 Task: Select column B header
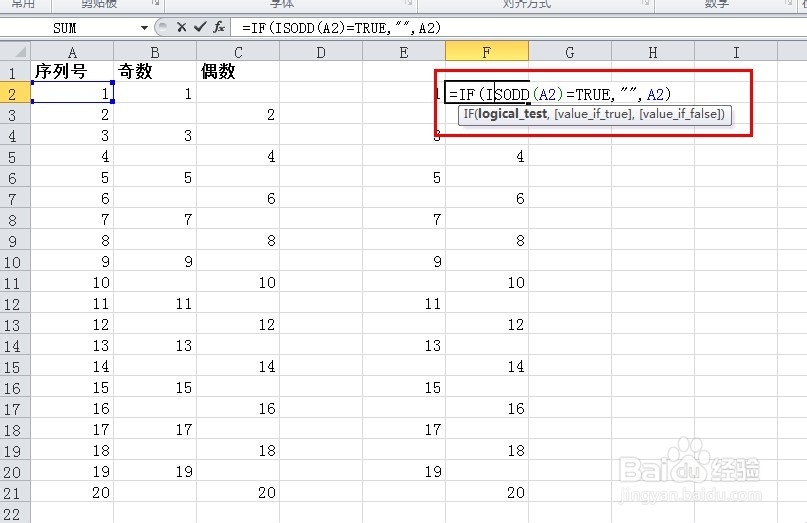click(155, 52)
